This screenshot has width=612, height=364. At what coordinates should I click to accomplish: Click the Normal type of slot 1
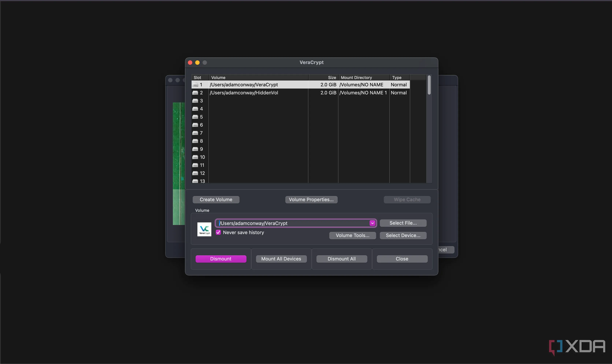pos(399,85)
